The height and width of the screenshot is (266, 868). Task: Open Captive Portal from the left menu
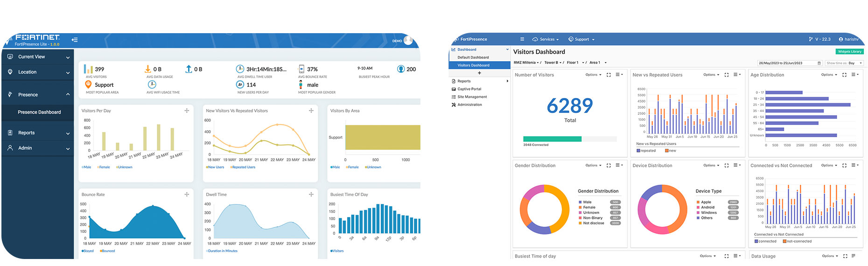[x=469, y=89]
